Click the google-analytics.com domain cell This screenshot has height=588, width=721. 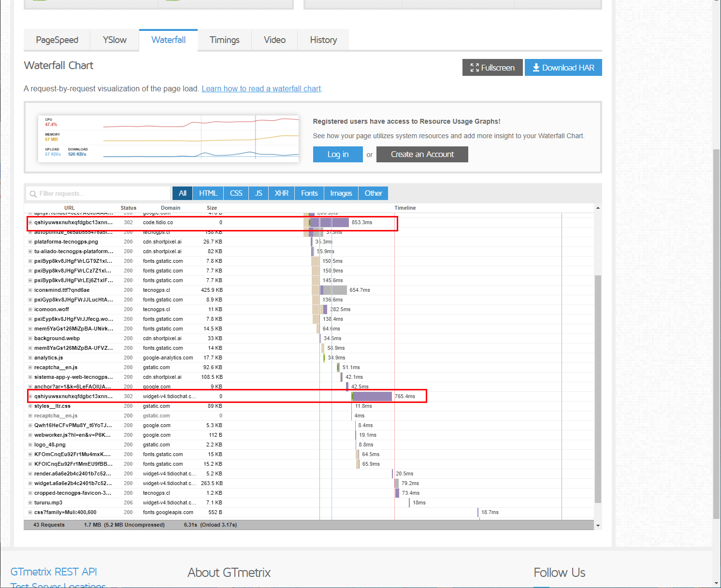click(168, 358)
